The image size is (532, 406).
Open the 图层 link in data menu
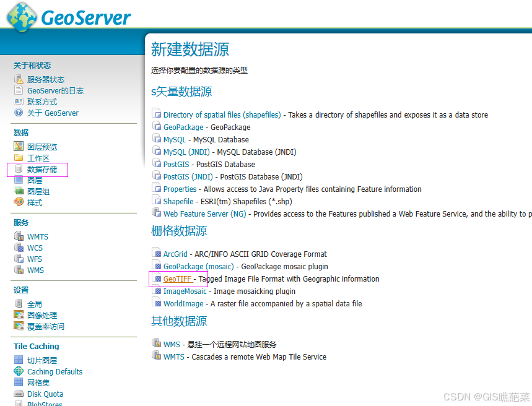tap(35, 181)
